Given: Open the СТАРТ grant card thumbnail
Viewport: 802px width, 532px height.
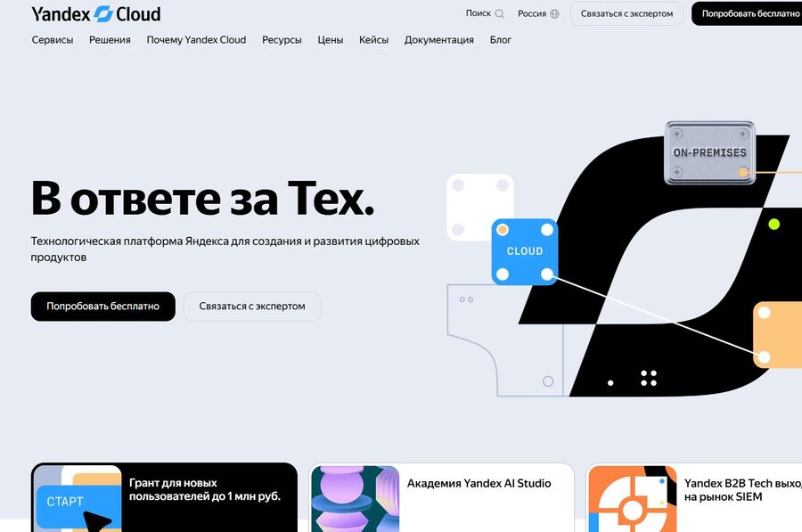Looking at the screenshot, I should pos(78,498).
